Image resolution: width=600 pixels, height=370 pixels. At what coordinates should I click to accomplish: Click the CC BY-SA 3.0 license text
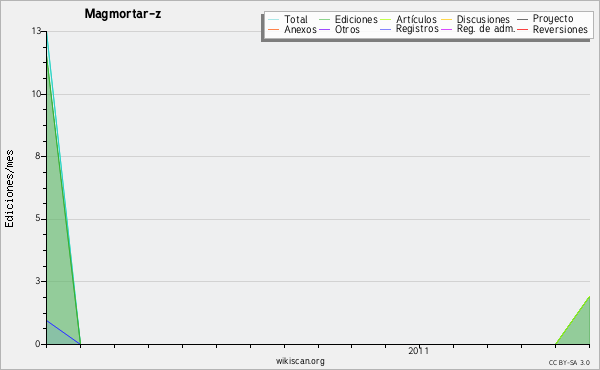[x=569, y=362]
